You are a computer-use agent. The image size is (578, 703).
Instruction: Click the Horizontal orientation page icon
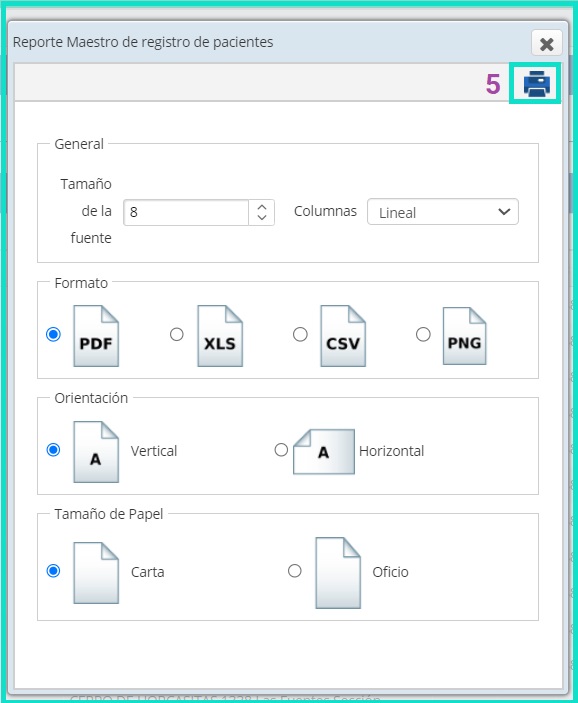[x=324, y=452]
